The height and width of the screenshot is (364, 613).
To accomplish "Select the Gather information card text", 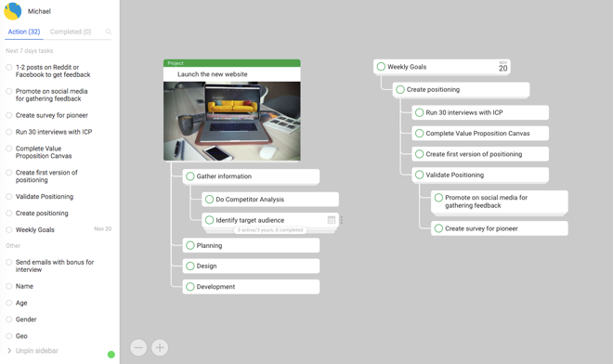I will [x=224, y=176].
